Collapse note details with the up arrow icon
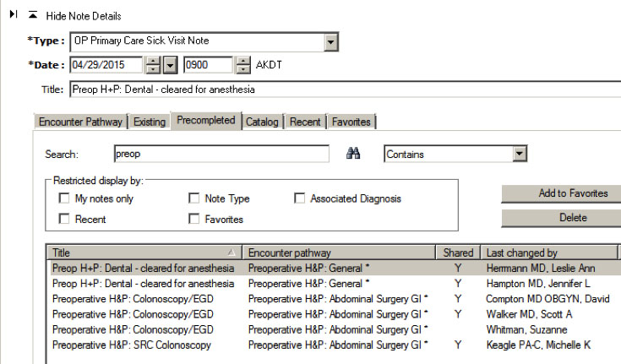621x364 pixels. (x=33, y=16)
